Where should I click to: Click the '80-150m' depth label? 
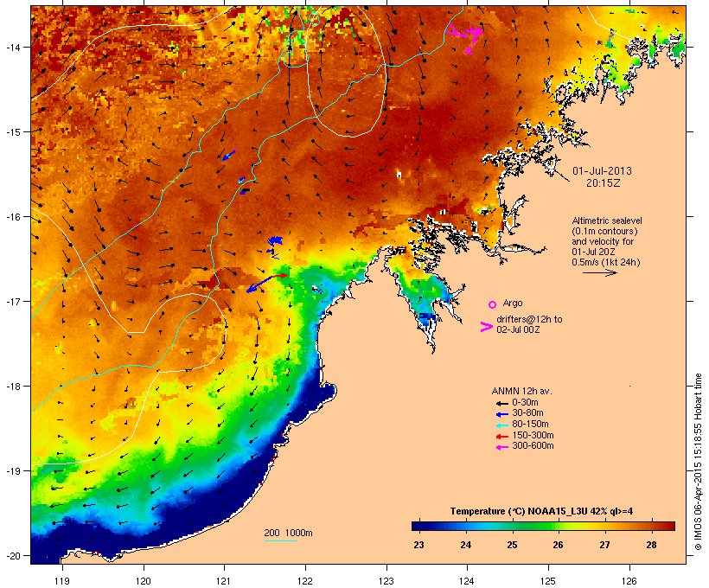pos(530,425)
